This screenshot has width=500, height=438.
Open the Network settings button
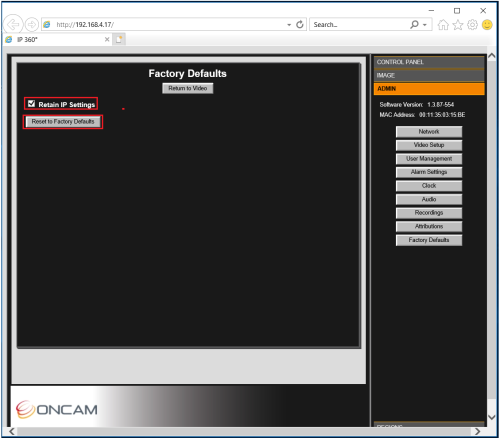(x=429, y=132)
